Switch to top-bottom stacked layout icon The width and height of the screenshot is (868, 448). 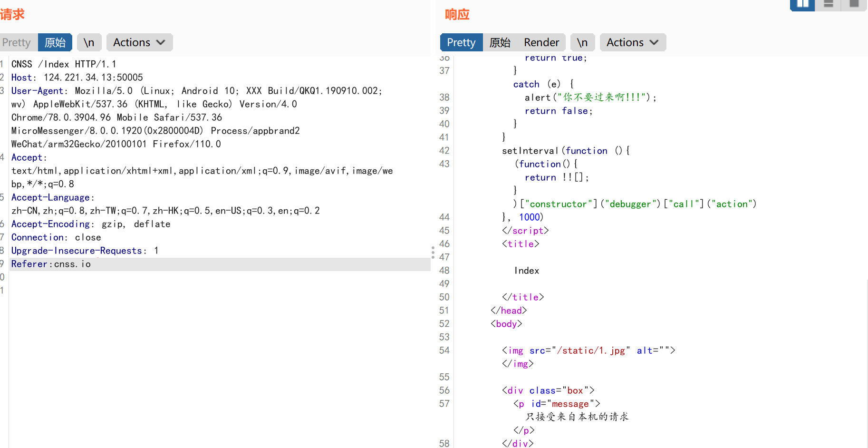829,4
